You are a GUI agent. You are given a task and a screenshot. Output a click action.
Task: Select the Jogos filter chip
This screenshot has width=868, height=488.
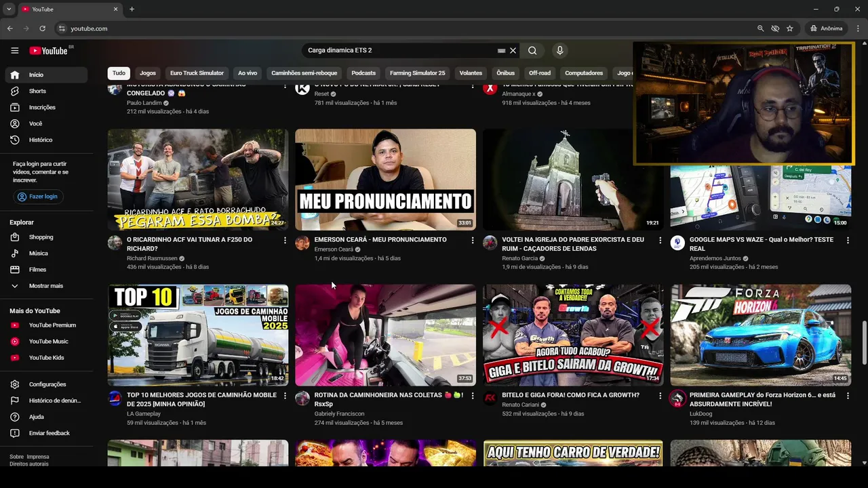click(x=148, y=73)
